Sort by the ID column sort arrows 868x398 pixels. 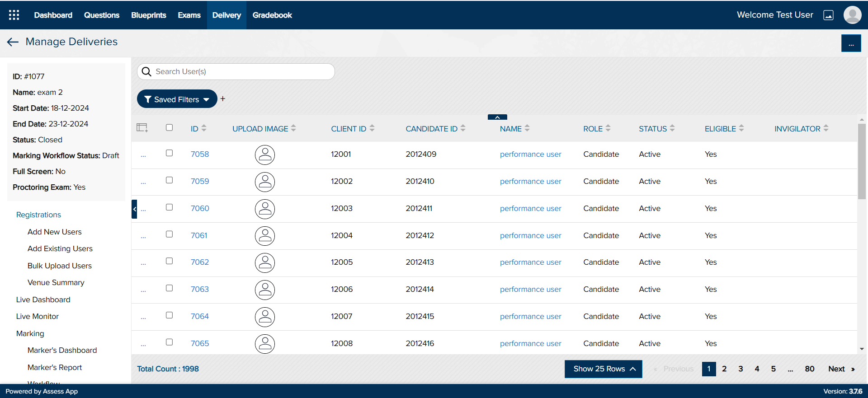click(204, 128)
